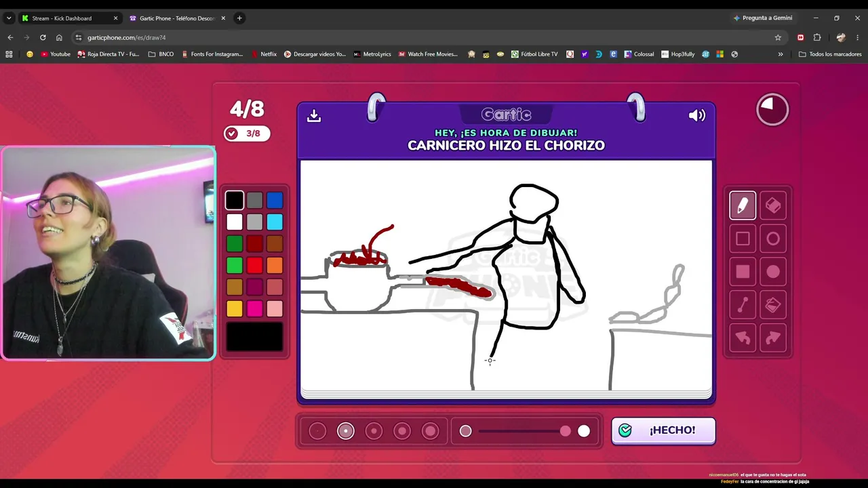The height and width of the screenshot is (488, 868).
Task: Close the Stream - Kick Dashboard tab
Action: 115,18
